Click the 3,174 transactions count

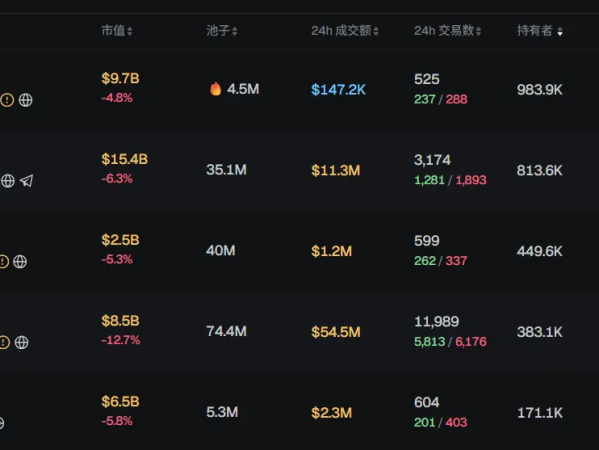coord(432,160)
